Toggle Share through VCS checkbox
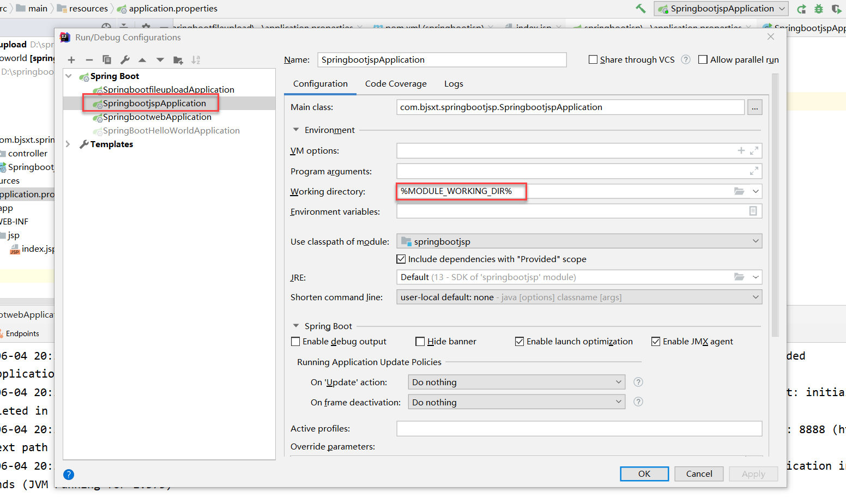The image size is (846, 504). click(593, 59)
